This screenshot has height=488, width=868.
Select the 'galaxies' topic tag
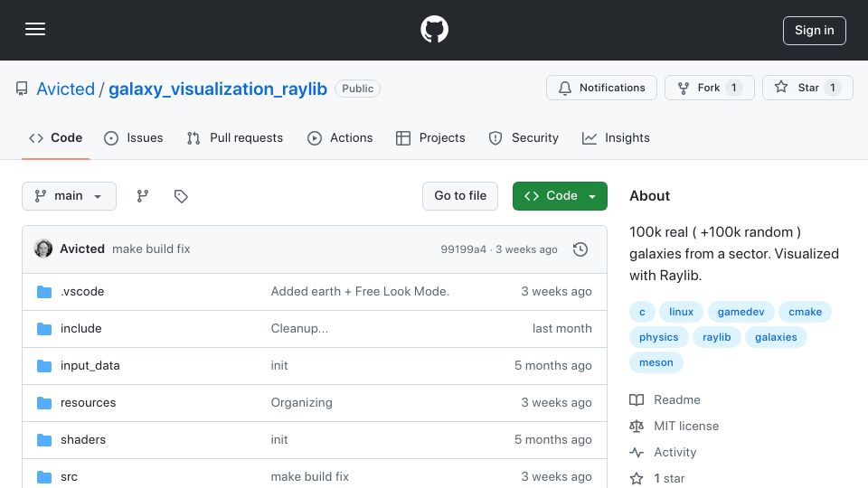[x=776, y=337]
